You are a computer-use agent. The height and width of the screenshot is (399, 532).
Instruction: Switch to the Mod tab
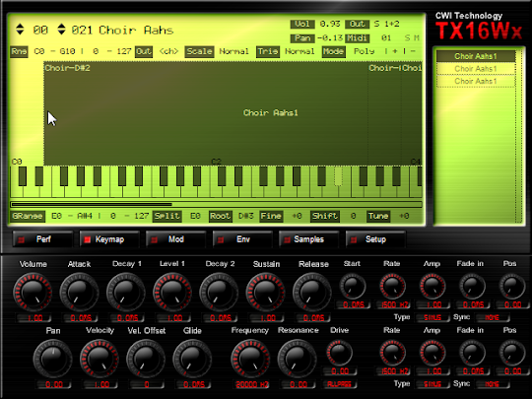click(175, 239)
